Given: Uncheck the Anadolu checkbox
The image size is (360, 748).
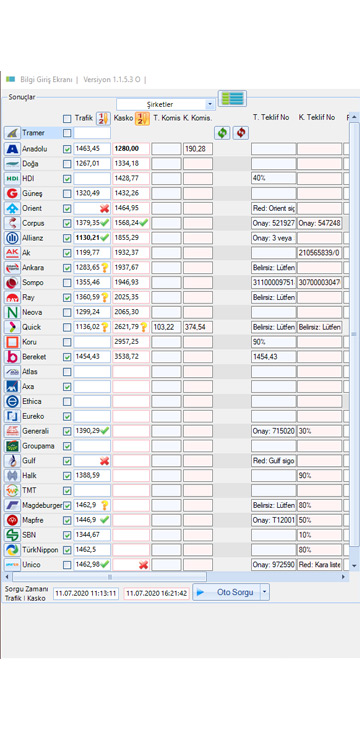Looking at the screenshot, I should 67,149.
